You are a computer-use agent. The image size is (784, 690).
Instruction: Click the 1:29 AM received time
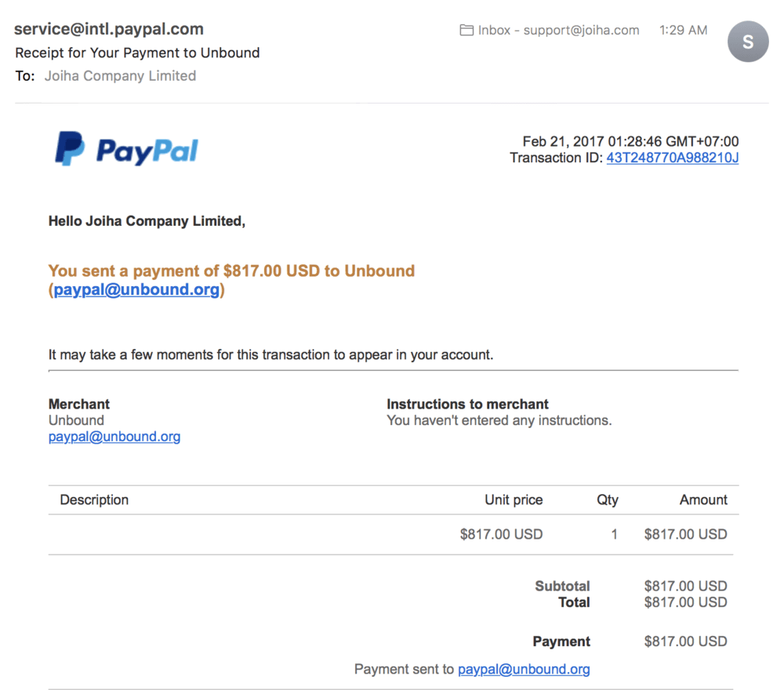(683, 31)
